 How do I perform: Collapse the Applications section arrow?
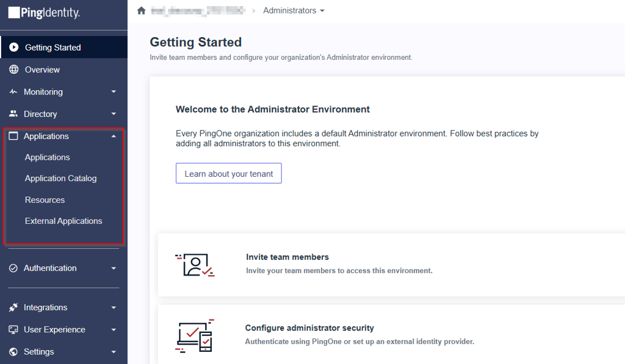pos(114,136)
